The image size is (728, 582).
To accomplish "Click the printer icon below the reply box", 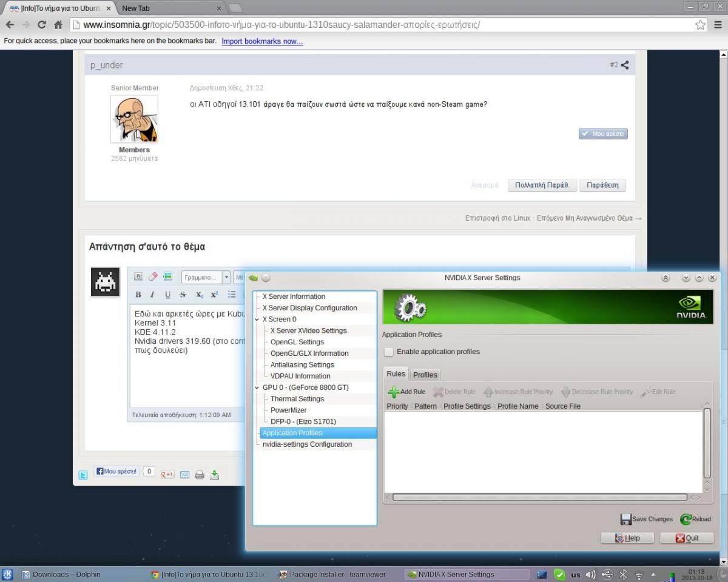I will (x=200, y=475).
